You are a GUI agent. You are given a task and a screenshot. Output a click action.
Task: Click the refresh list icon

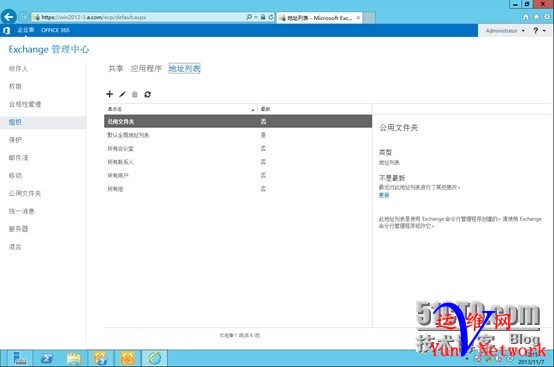[x=147, y=94]
